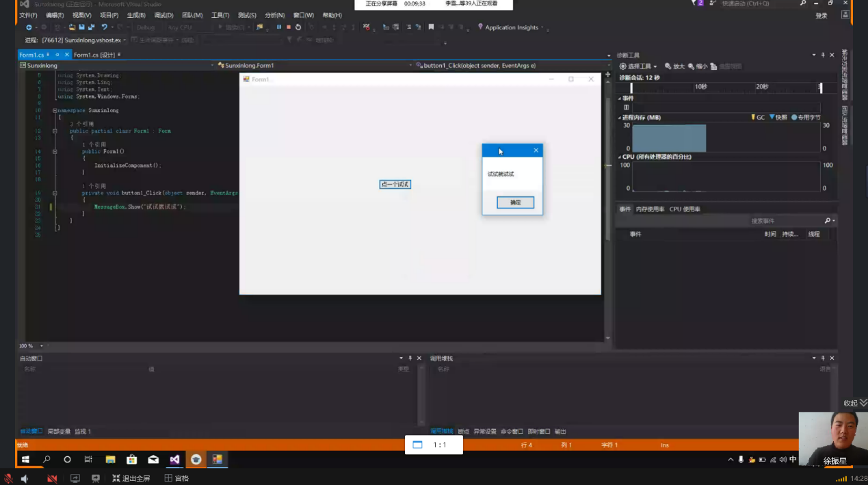Screen dimensions: 868x485
Task: Toggle pin on the Form1.cs tab
Action: [x=57, y=55]
